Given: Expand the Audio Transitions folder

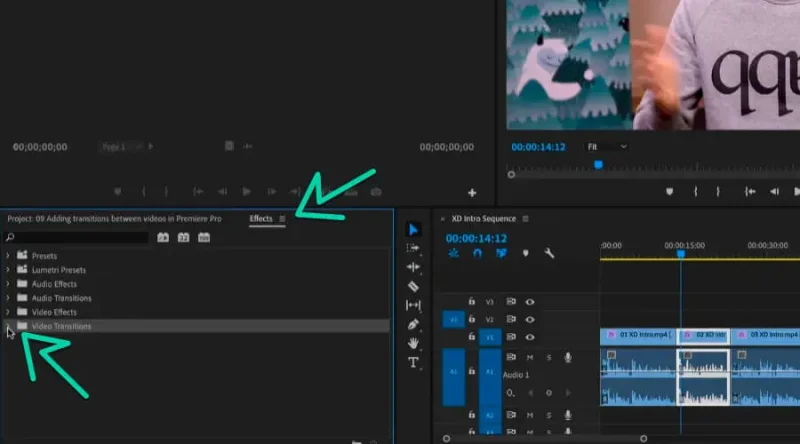Looking at the screenshot, I should coord(8,298).
